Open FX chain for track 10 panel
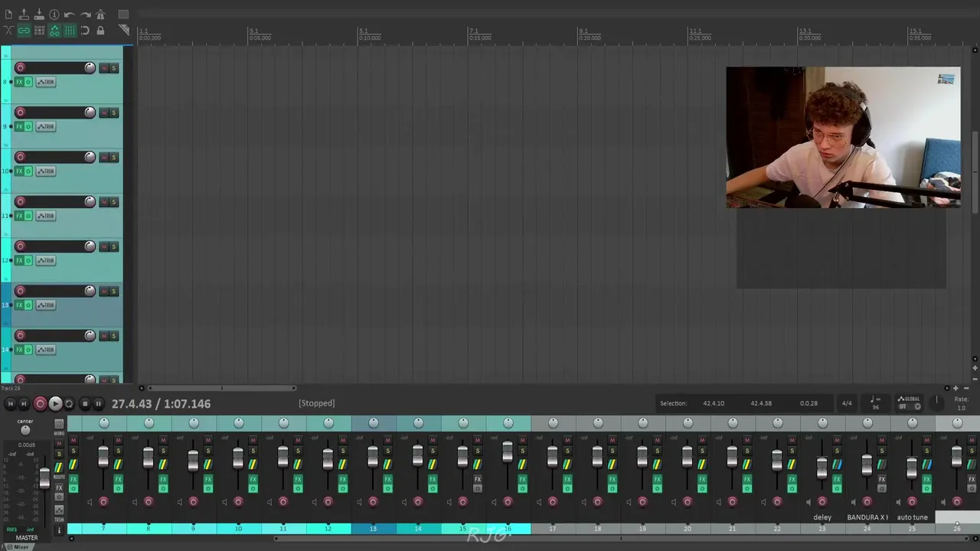Image resolution: width=980 pixels, height=551 pixels. [x=19, y=171]
